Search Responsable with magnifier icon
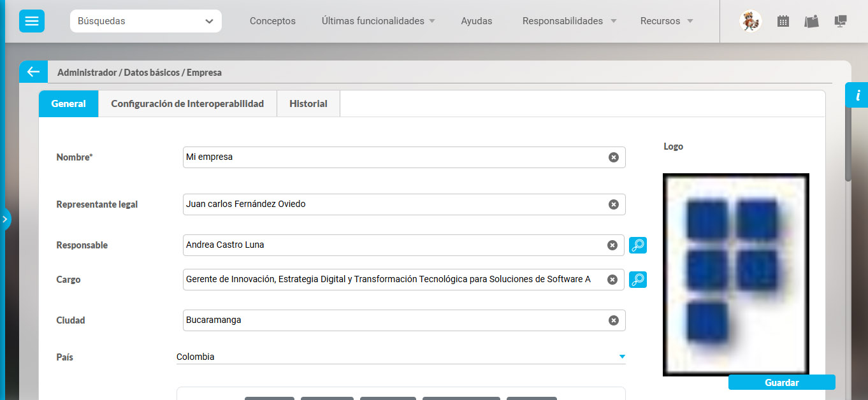Screen dimensions: 868x400 pos(637,245)
